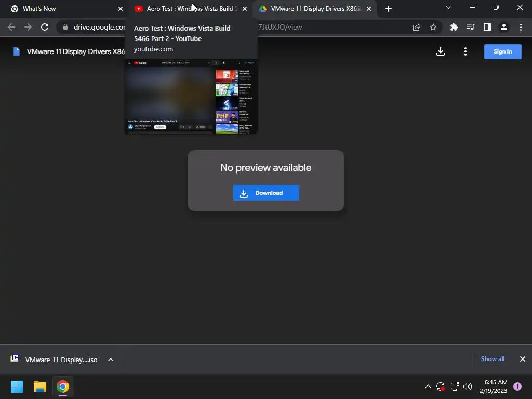Image resolution: width=532 pixels, height=399 pixels.
Task: Open the Chrome profile icon
Action: click(504, 27)
